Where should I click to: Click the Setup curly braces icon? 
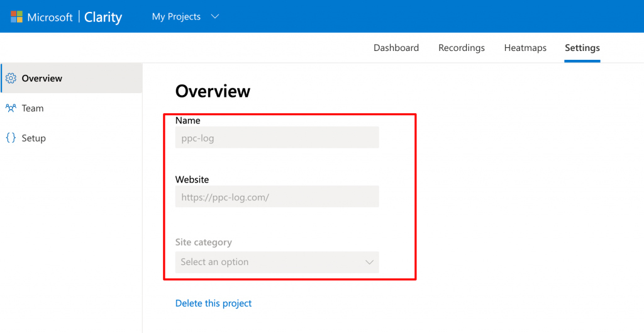(x=11, y=138)
